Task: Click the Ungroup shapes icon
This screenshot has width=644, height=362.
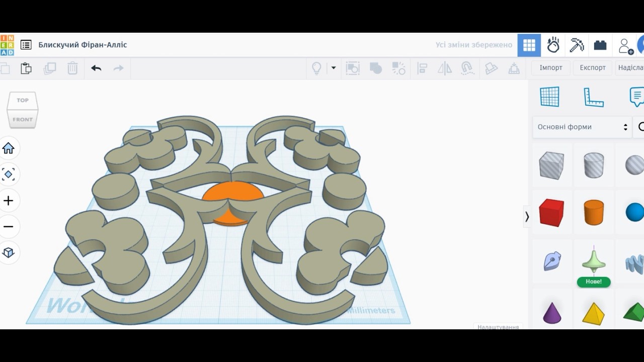Action: [x=399, y=68]
